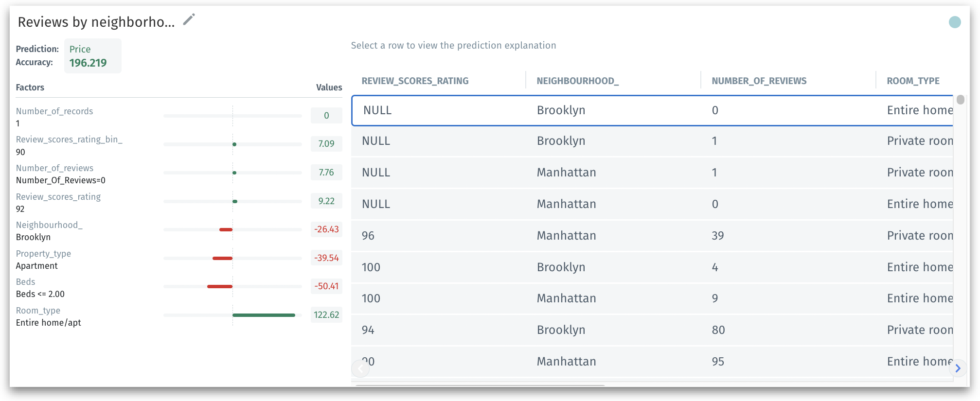
Task: Sort by REVIEW_SCORES_RATING column header
Action: coord(415,81)
